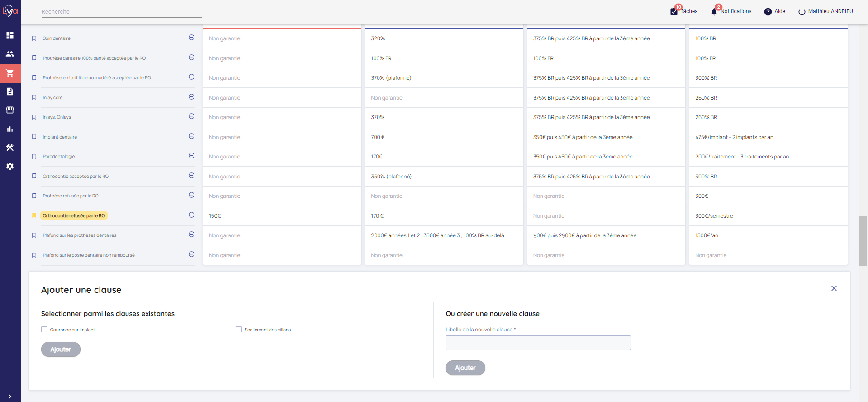The height and width of the screenshot is (402, 868).
Task: Click the Libellé de la nouvelle clause field
Action: point(538,343)
